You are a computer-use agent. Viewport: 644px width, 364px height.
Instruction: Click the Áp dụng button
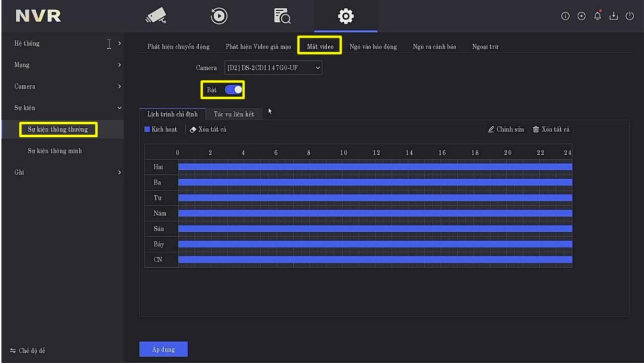click(163, 349)
